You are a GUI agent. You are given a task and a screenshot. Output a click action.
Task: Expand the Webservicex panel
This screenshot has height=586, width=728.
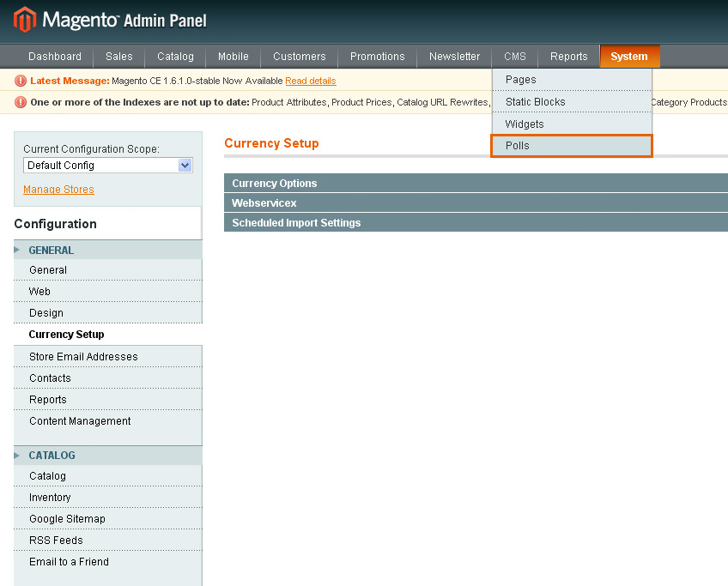476,202
